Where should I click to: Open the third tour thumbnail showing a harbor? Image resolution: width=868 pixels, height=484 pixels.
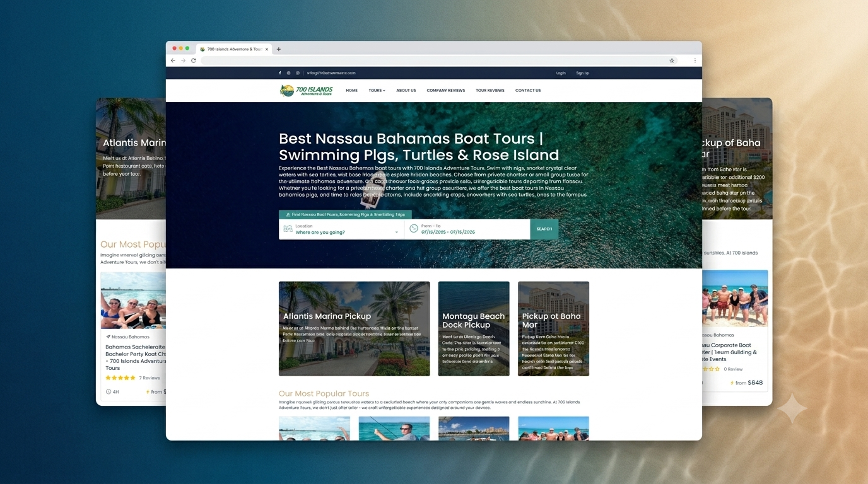coord(474,429)
